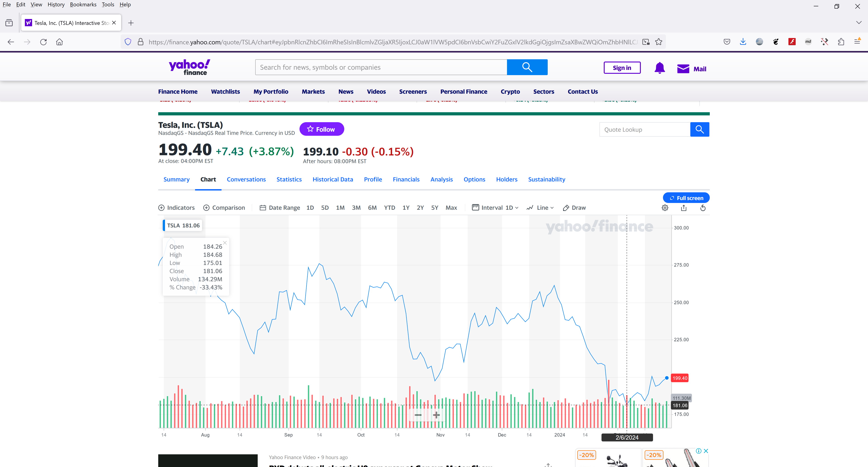Click the Sign in button
The width and height of the screenshot is (868, 467).
(x=622, y=68)
